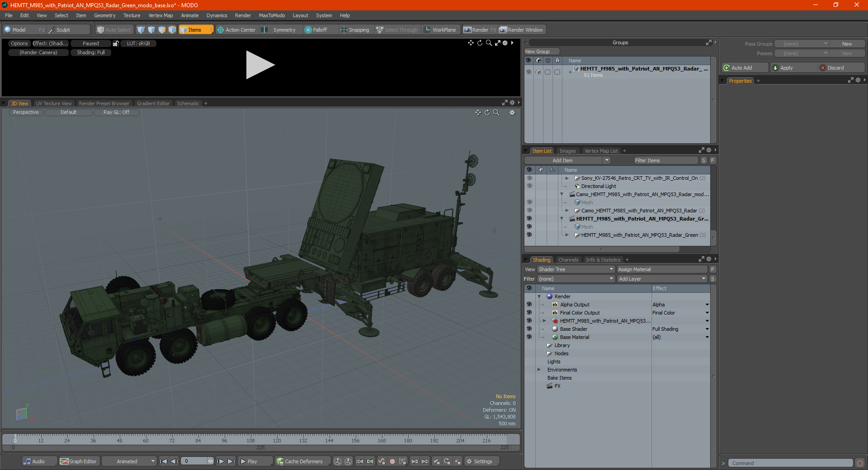
Task: Open Add Layer dropdown
Action: click(662, 279)
